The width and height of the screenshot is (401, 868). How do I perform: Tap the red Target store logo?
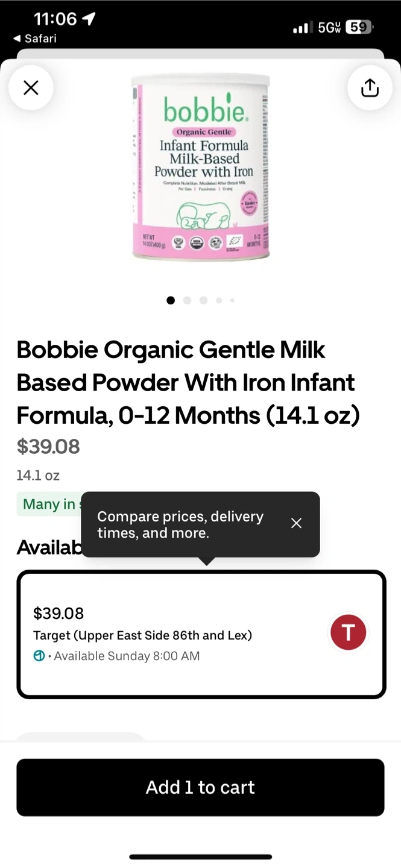click(348, 632)
